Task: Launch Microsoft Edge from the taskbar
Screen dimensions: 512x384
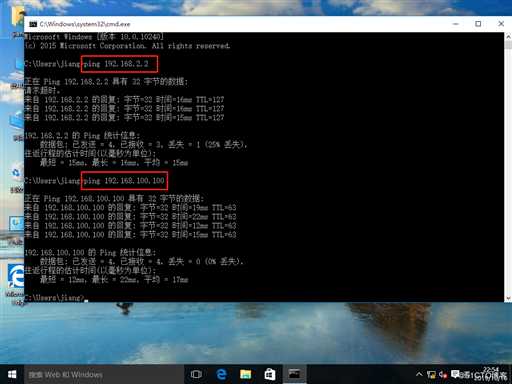Action: point(221,374)
